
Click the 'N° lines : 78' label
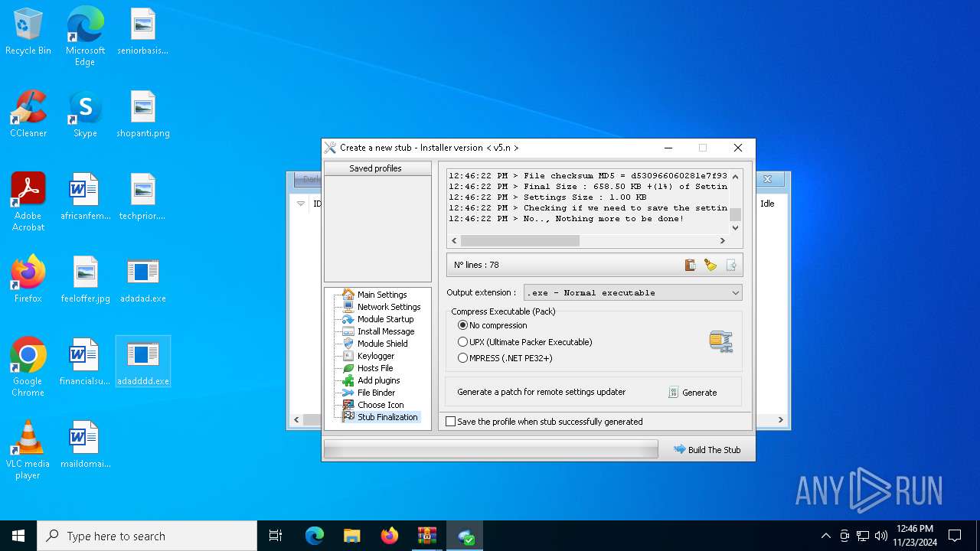(476, 265)
